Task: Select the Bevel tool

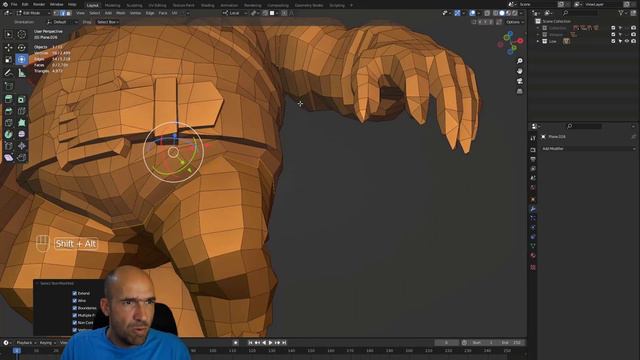Action: (x=9, y=111)
